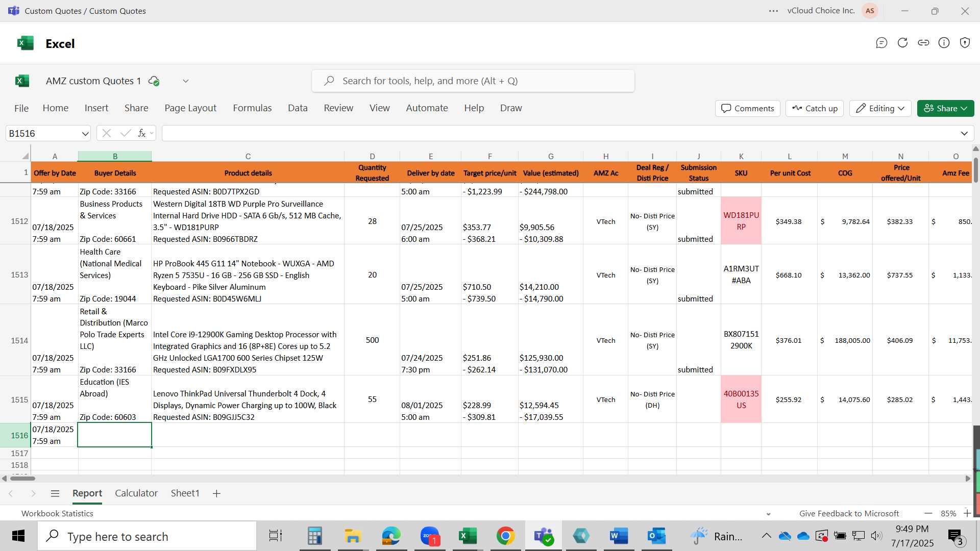The height and width of the screenshot is (551, 980).
Task: Open the Share dropdown button
Action: [x=945, y=108]
